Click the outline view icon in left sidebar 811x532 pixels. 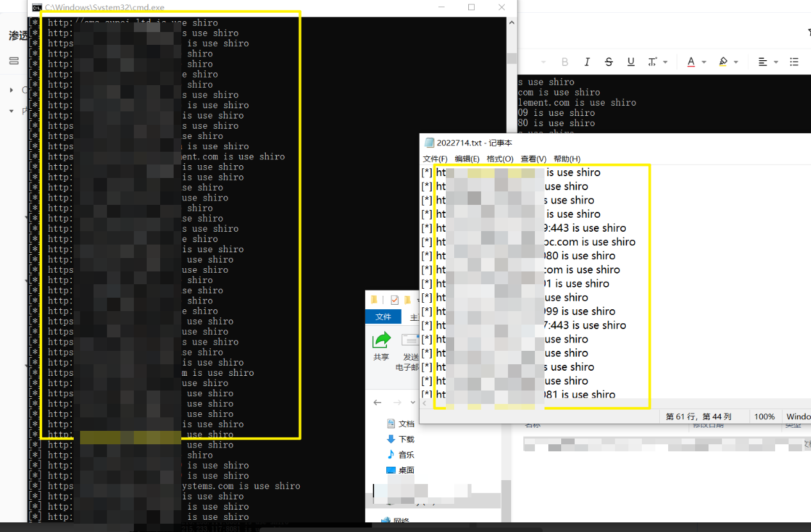tap(13, 61)
